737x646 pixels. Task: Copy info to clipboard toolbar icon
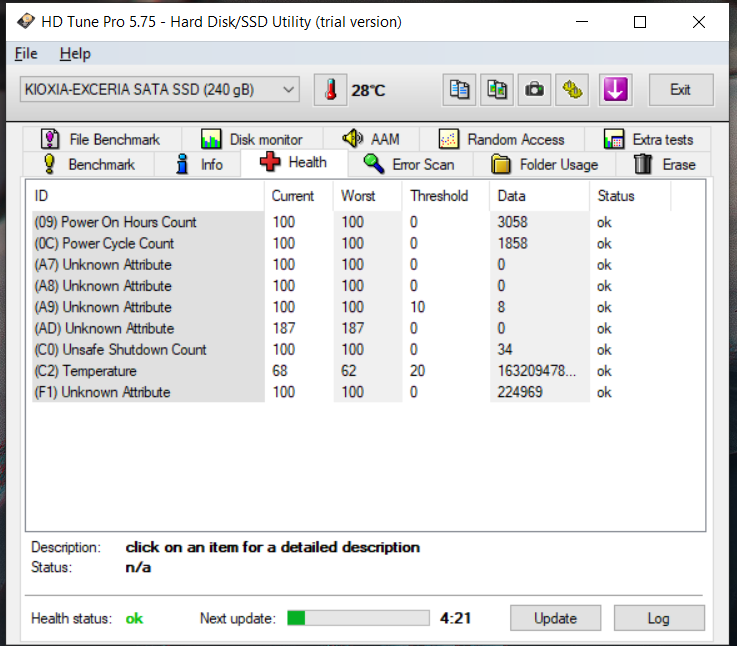459,89
